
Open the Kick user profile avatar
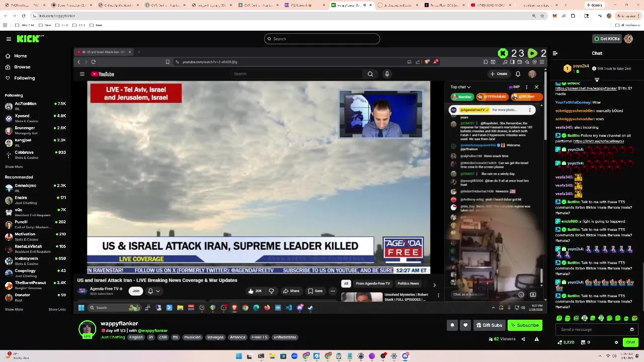click(x=628, y=39)
